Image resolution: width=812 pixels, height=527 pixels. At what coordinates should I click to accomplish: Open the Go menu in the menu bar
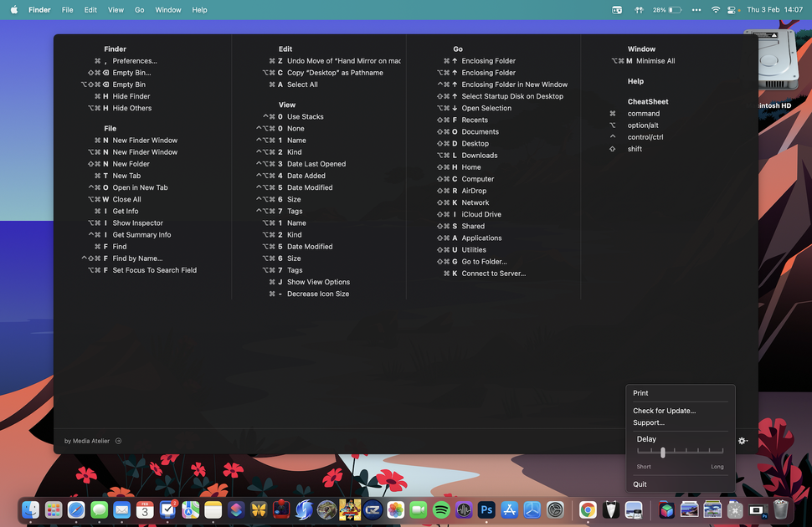click(140, 9)
